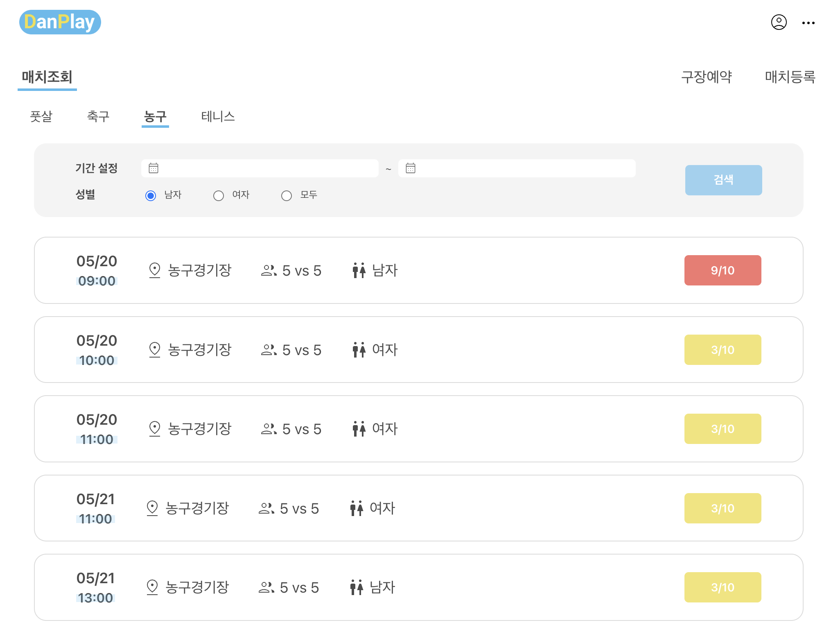The height and width of the screenshot is (643, 840).
Task: Click location pin icon of 05/20 09:00 match
Action: (x=154, y=270)
